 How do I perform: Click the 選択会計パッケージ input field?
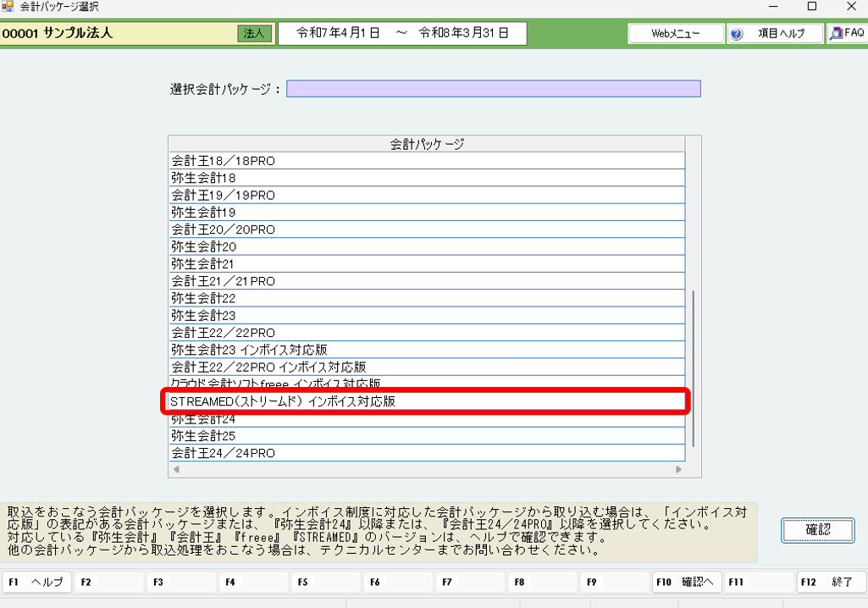pyautogui.click(x=493, y=89)
